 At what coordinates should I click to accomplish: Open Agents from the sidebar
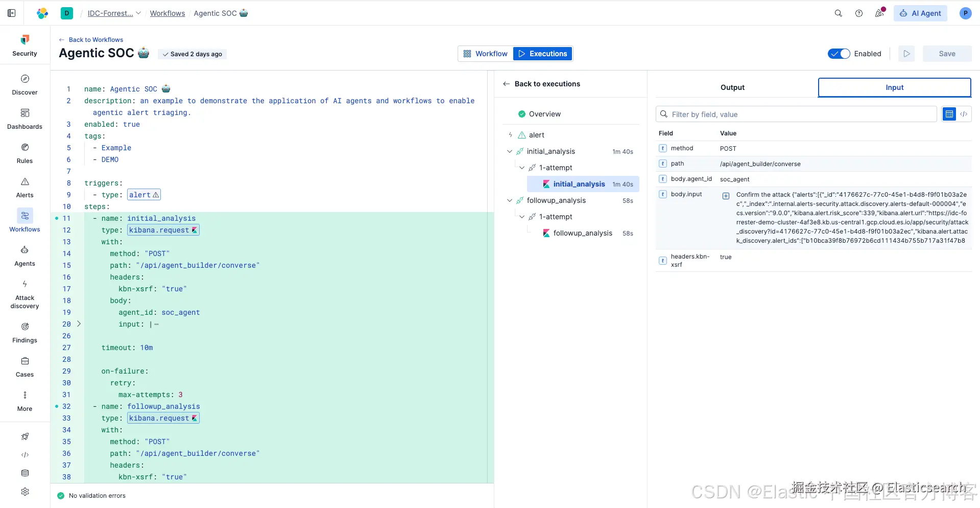pos(25,256)
